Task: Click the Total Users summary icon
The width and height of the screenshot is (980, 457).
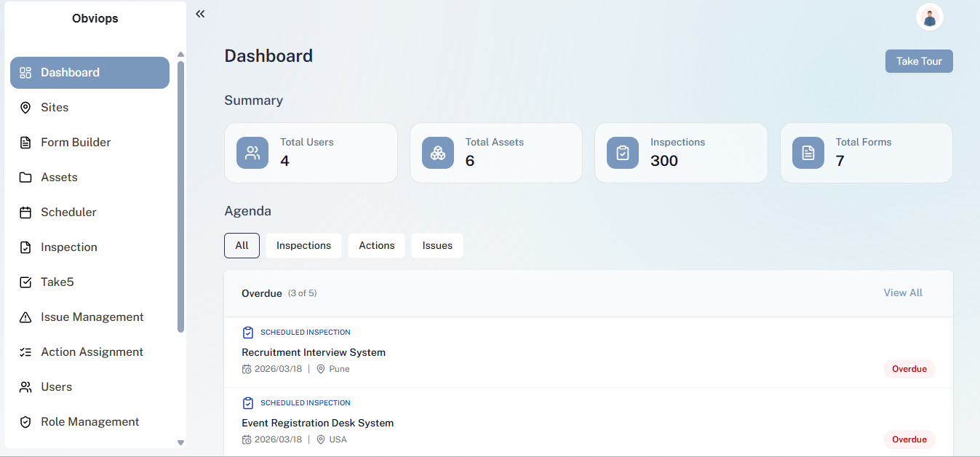Action: pyautogui.click(x=252, y=153)
